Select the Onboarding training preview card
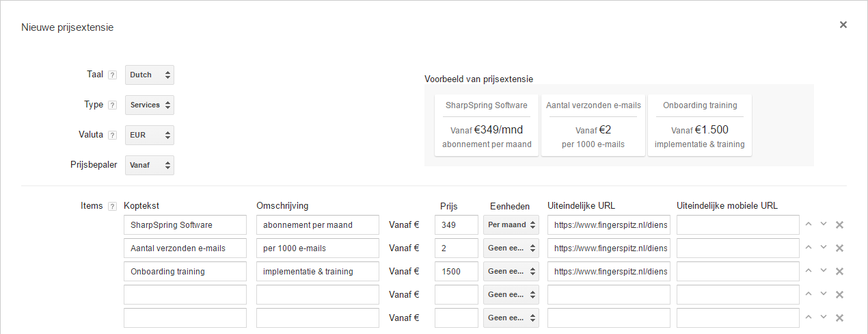This screenshot has width=868, height=334. [699, 125]
